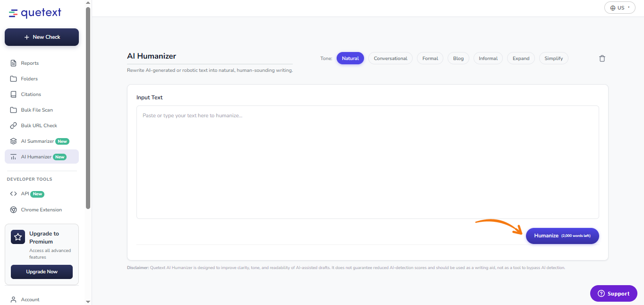Click the AI Summarizer layers icon
644x305 pixels.
point(14,141)
